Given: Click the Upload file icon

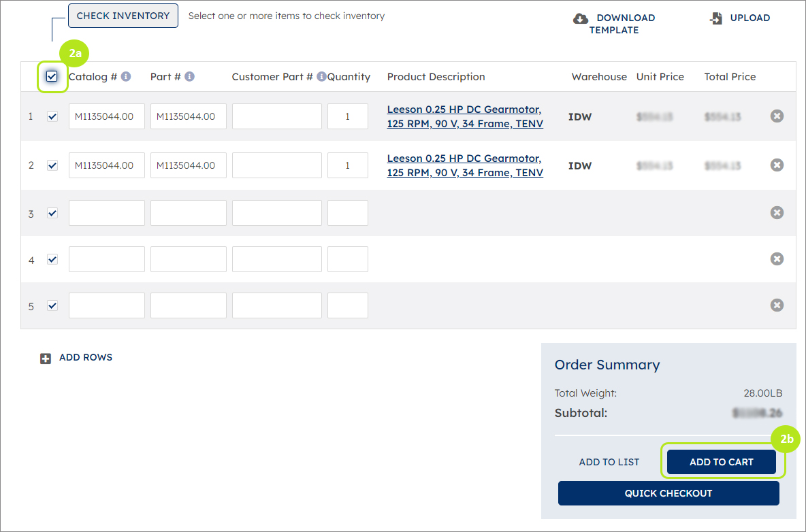Looking at the screenshot, I should point(716,18).
